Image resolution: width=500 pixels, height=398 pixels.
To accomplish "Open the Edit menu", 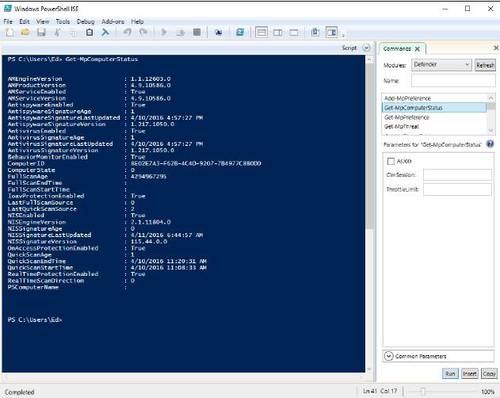I will pos(24,22).
